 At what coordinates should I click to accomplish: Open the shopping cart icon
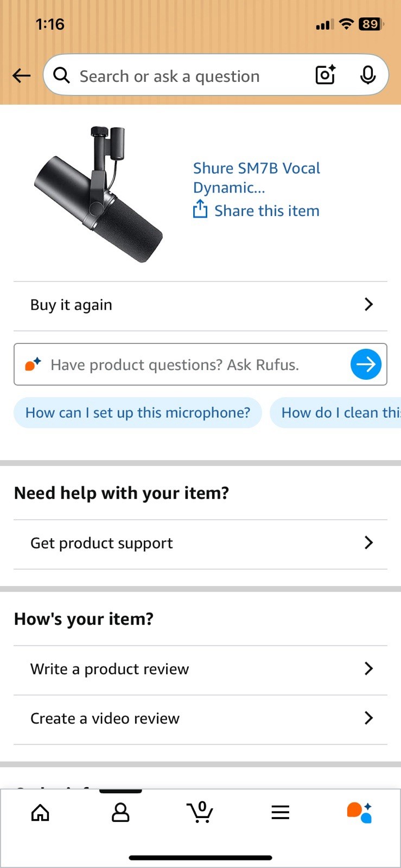coord(200,812)
